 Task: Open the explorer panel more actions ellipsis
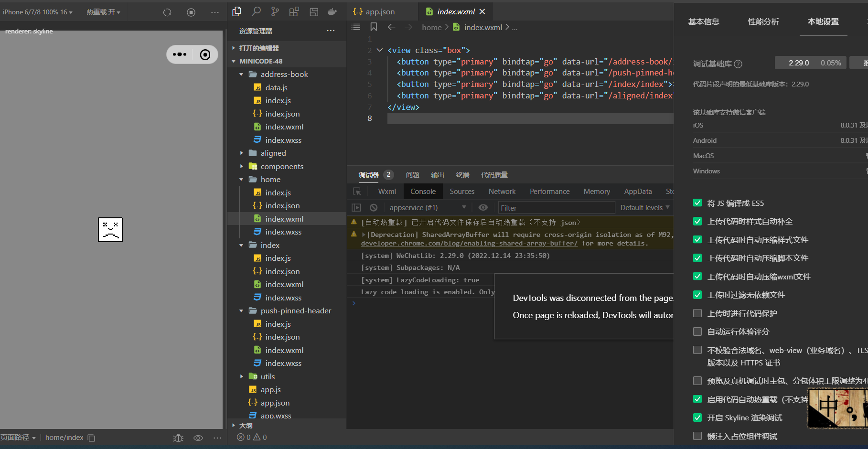click(331, 31)
